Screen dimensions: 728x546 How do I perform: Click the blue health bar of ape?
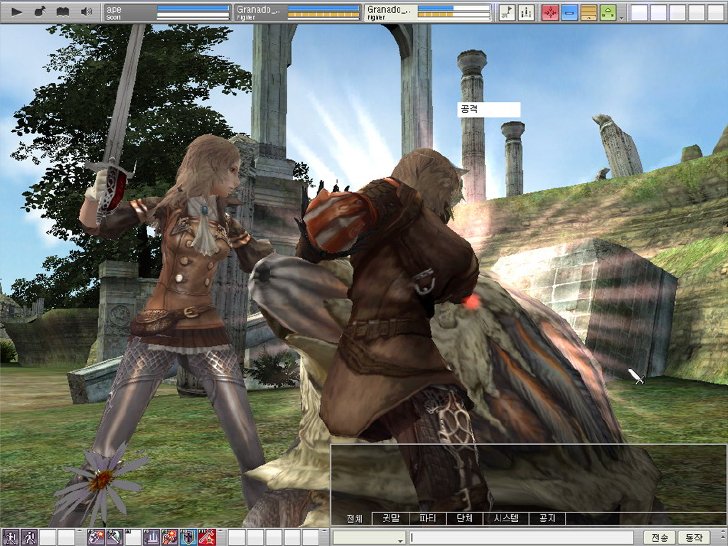193,8
